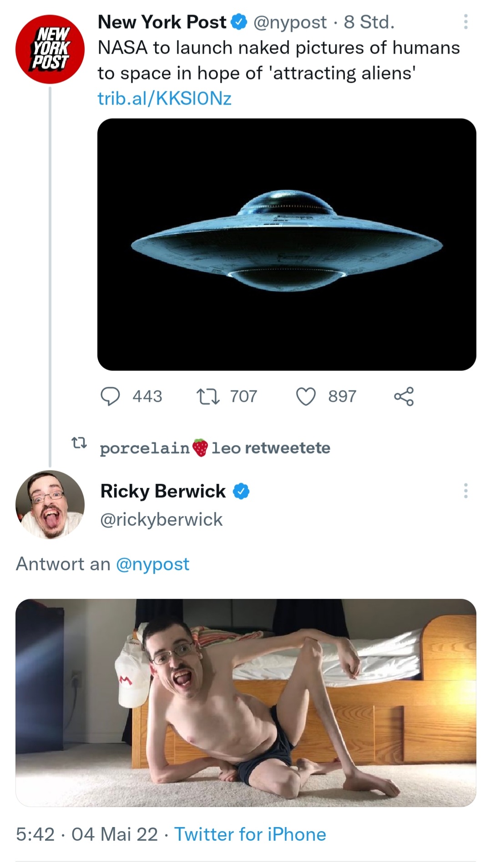This screenshot has height=868, width=489.
Task: Open the photo in Ricky Berwick's reply
Action: [x=246, y=703]
